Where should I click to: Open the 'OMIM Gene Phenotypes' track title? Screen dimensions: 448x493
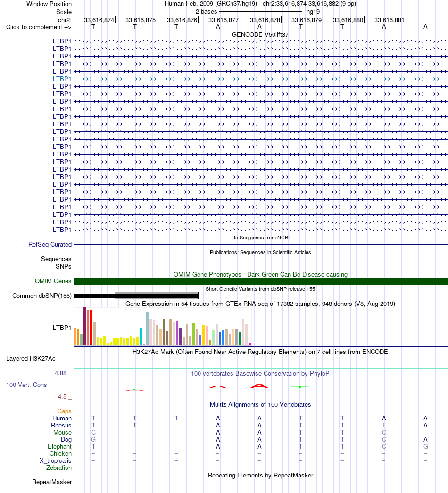pos(260,274)
